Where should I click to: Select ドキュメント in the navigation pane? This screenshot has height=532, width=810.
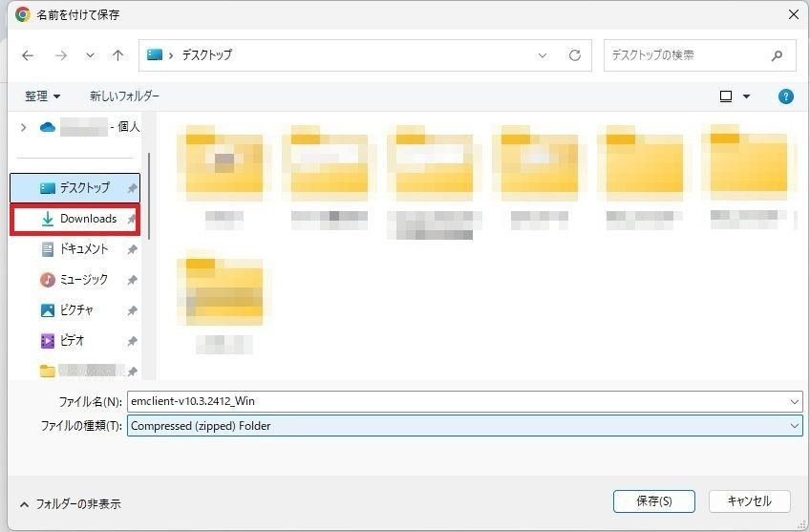(x=84, y=249)
